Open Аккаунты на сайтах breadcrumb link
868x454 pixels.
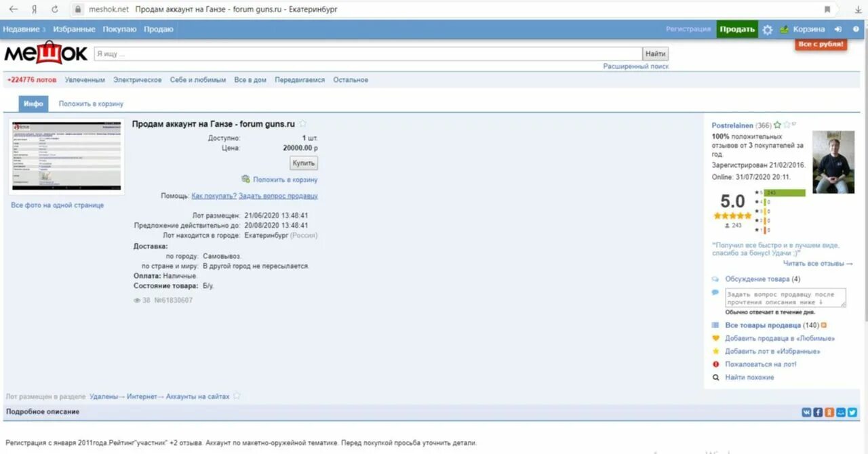(x=197, y=396)
